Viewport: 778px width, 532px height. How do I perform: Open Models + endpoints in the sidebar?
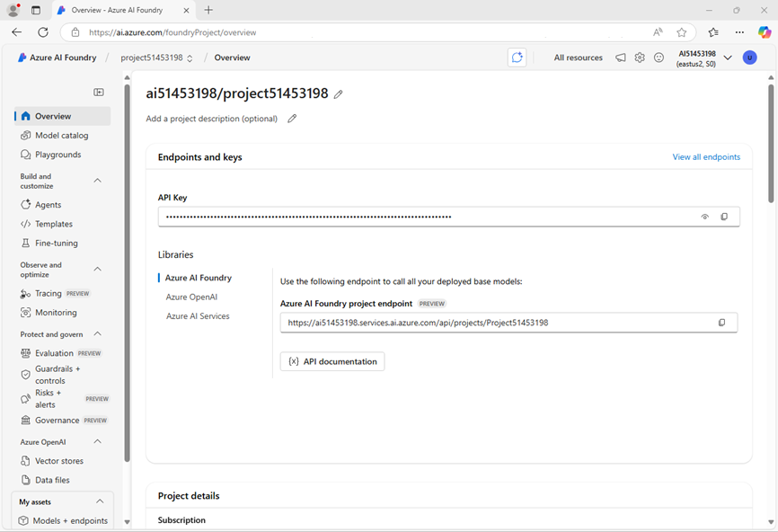click(x=63, y=520)
